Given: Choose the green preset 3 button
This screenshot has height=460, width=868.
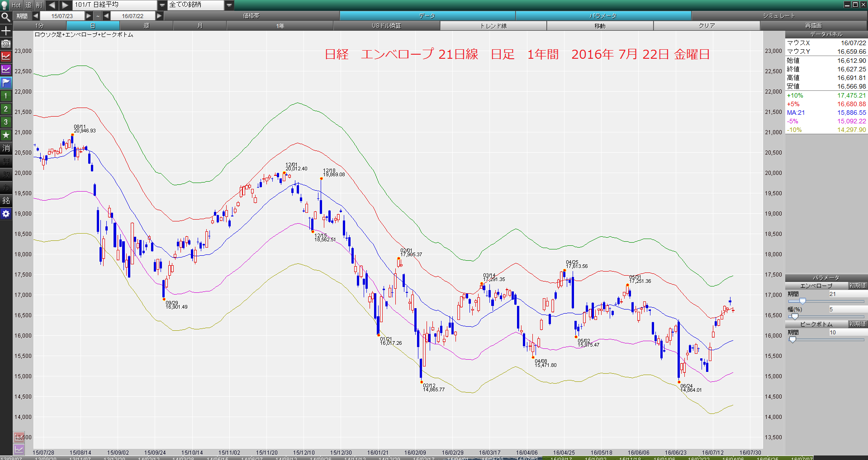Looking at the screenshot, I should click(6, 122).
